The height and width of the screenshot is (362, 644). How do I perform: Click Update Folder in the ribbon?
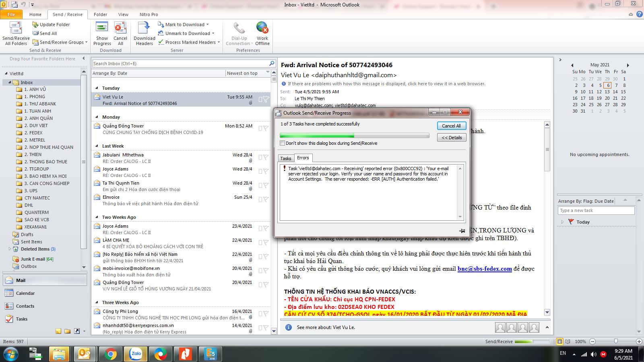tap(51, 25)
